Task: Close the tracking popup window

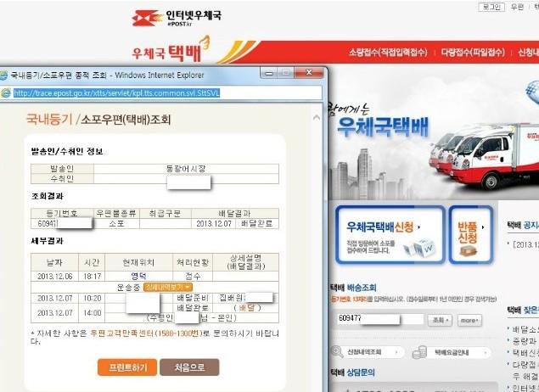Action: pyautogui.click(x=309, y=72)
